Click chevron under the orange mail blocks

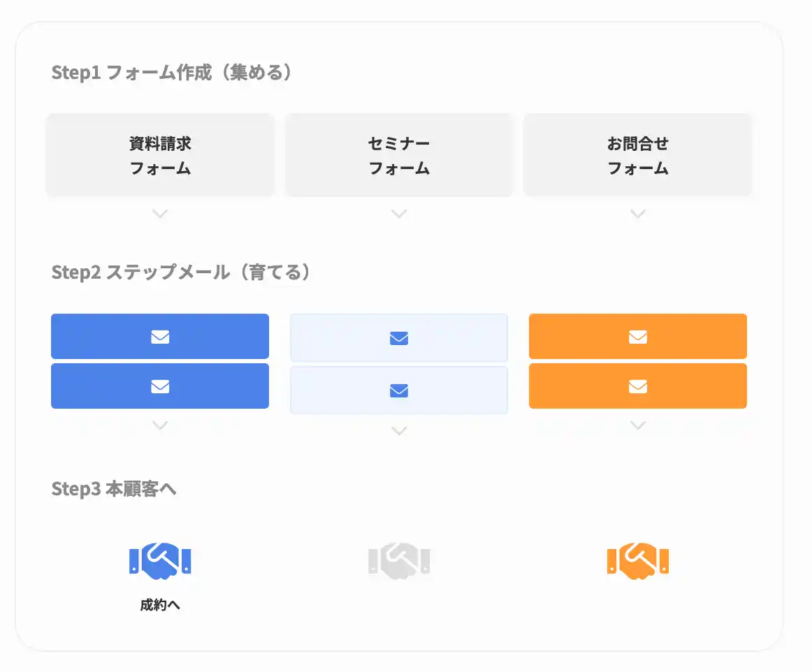coord(638,425)
